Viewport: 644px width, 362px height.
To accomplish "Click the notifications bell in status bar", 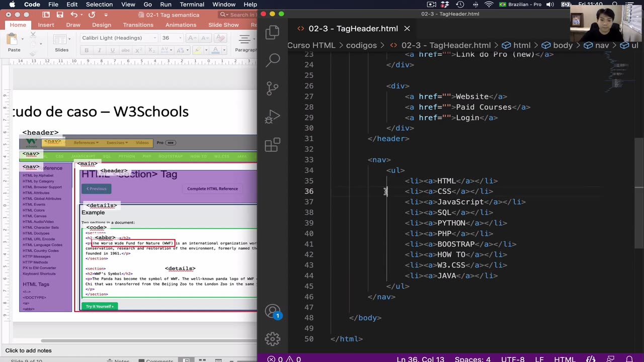I will pyautogui.click(x=629, y=358).
